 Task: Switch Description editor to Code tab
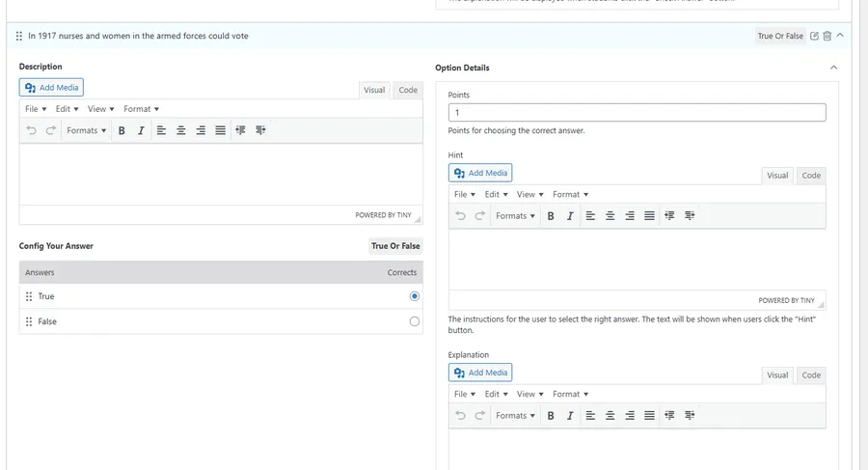pyautogui.click(x=408, y=90)
